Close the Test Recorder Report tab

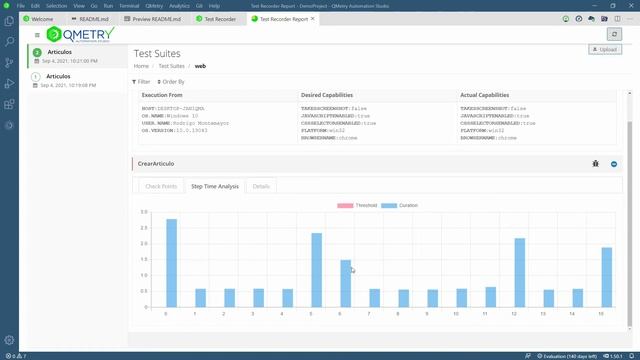pyautogui.click(x=313, y=19)
